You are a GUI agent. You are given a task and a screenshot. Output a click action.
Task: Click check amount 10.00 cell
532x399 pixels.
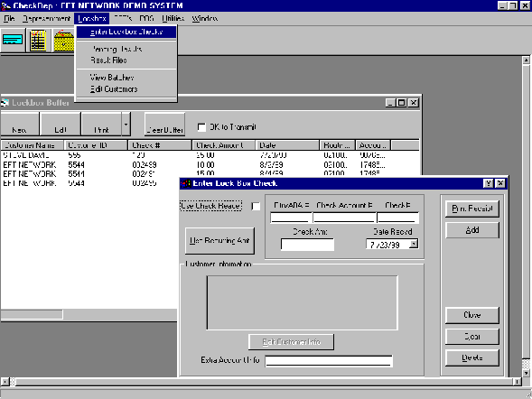tap(205, 165)
